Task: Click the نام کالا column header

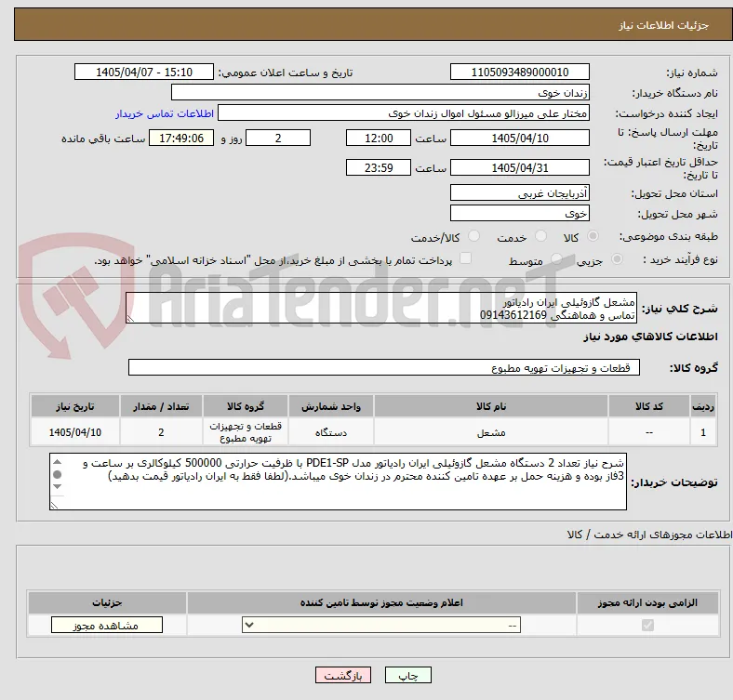Action: pyautogui.click(x=491, y=406)
